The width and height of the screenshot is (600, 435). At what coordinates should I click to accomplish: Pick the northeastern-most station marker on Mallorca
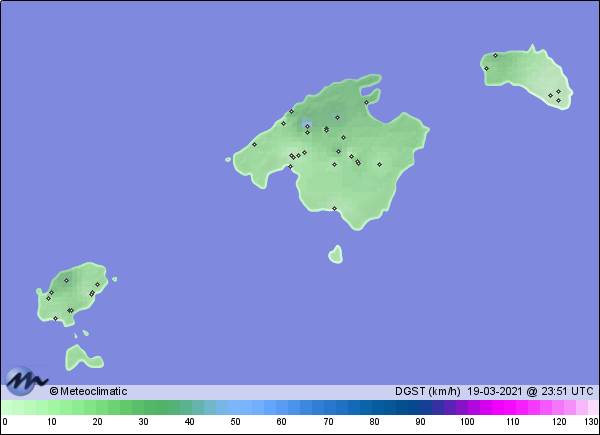(366, 101)
